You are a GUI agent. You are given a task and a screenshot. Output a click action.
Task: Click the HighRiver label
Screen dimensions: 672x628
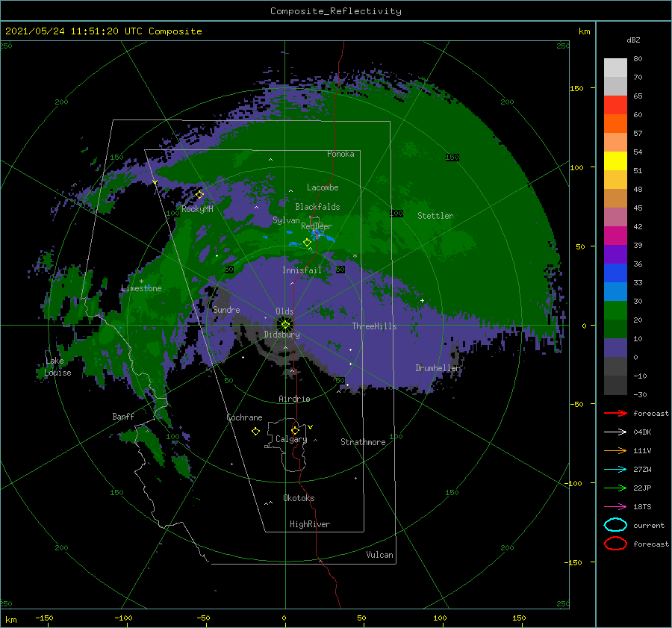click(x=310, y=524)
